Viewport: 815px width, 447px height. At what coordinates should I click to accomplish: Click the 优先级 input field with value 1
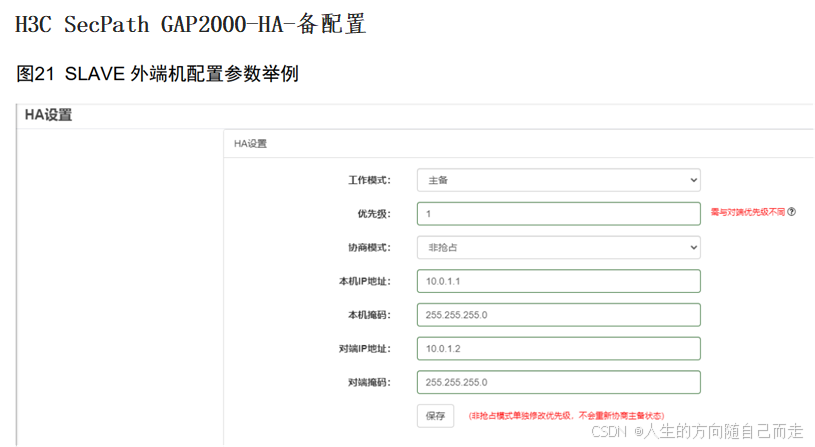(x=559, y=214)
